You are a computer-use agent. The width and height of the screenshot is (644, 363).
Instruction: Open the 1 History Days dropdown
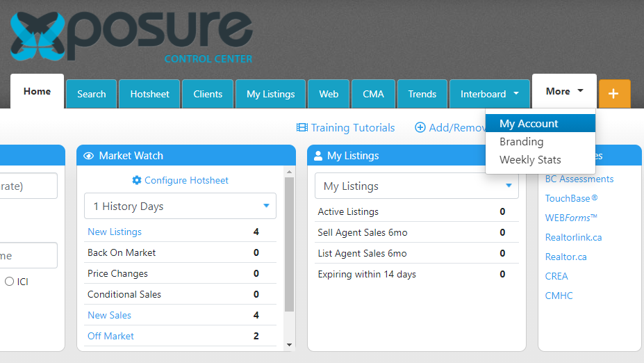181,206
